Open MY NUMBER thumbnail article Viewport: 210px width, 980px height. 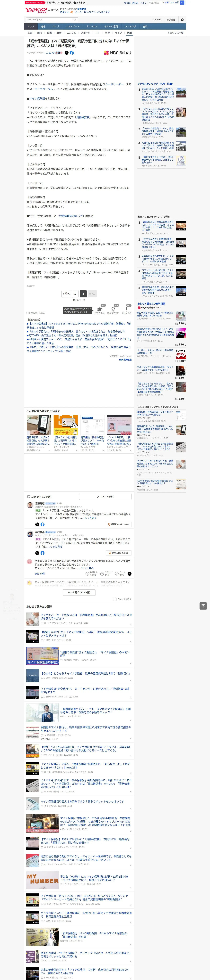(42, 880)
